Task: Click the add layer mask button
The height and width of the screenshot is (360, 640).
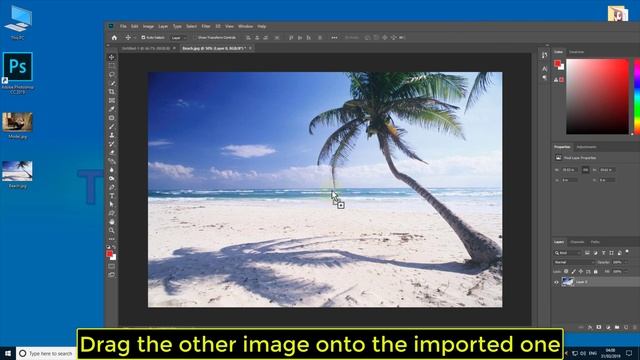Action: (599, 327)
